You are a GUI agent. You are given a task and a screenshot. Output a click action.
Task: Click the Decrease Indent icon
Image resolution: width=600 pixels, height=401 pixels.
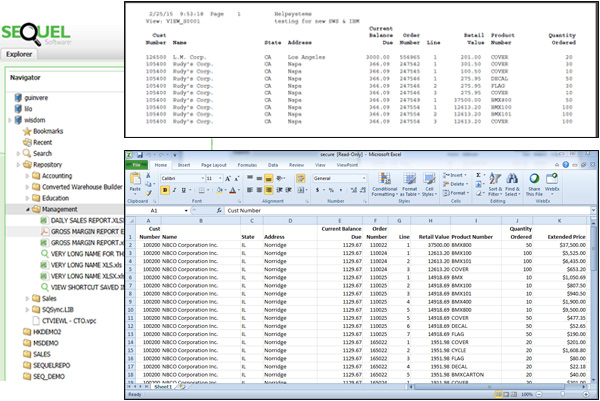click(x=280, y=190)
